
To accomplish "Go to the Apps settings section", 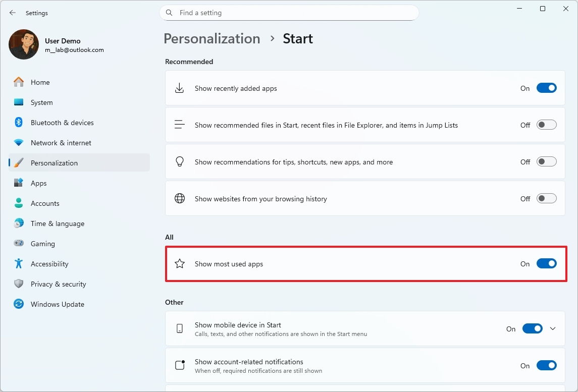I will pos(38,183).
